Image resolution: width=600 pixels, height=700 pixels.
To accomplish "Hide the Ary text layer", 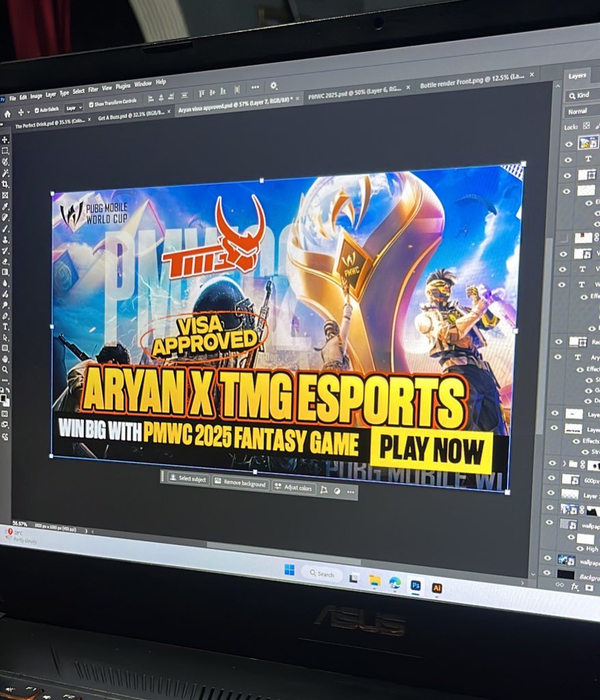I will coord(558,357).
